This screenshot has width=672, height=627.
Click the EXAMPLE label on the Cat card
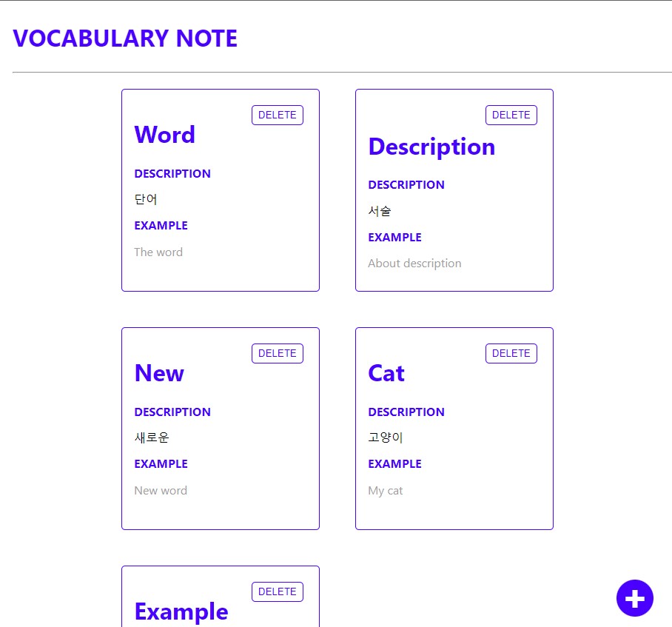394,463
